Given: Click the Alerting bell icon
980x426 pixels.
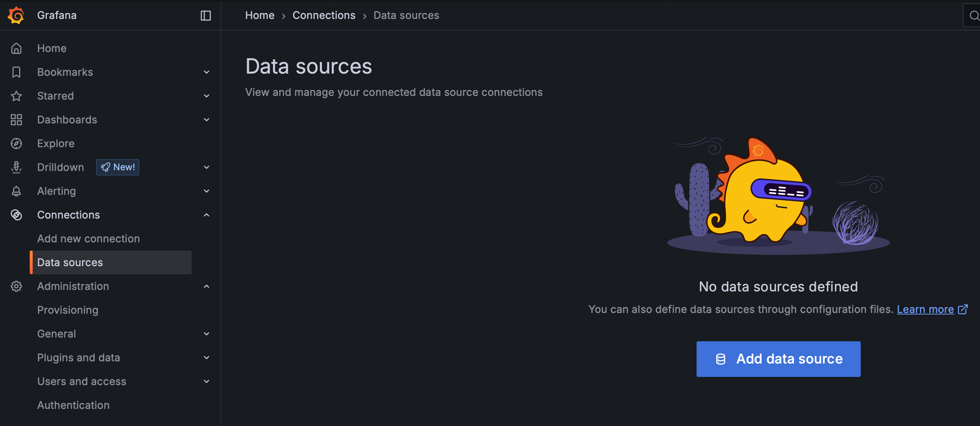Looking at the screenshot, I should (16, 191).
